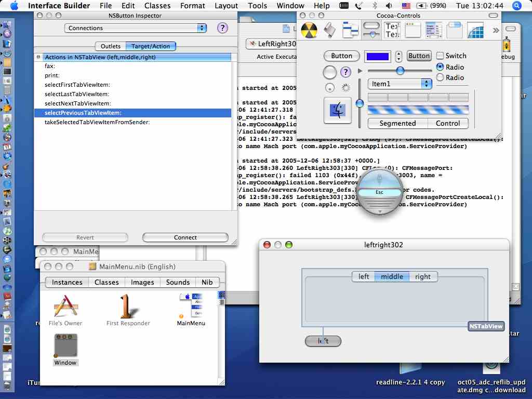Select the Images tab in MainMenu.nib
The image size is (532, 399).
(142, 282)
